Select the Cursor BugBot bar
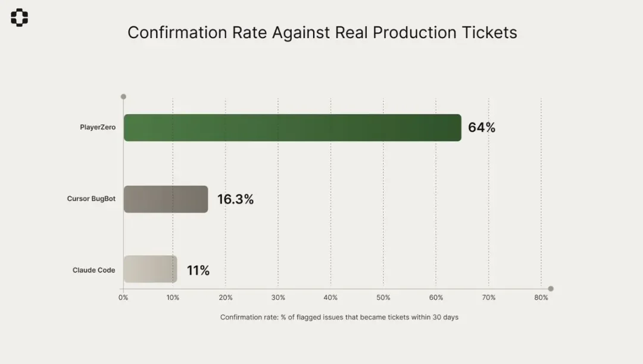This screenshot has height=364, width=643. click(x=166, y=199)
